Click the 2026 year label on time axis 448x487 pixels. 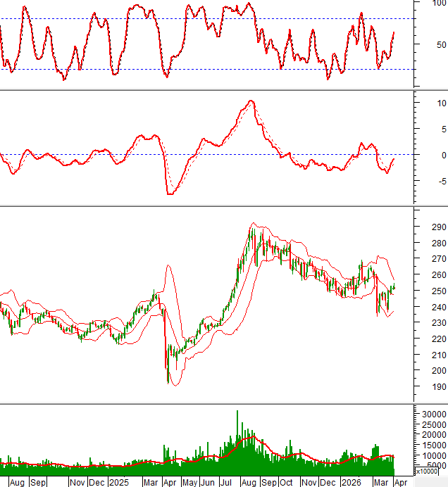click(349, 483)
